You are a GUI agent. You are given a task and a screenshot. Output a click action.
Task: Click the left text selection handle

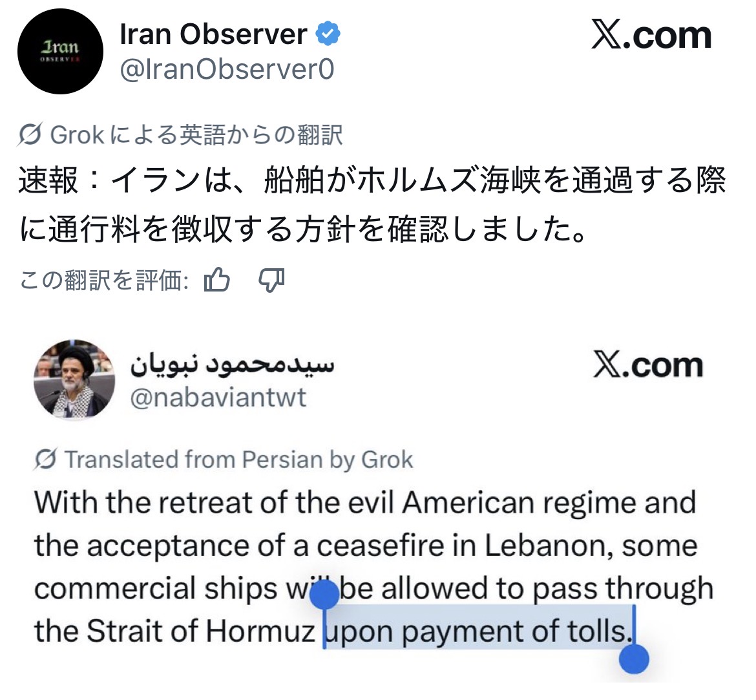coord(324,595)
